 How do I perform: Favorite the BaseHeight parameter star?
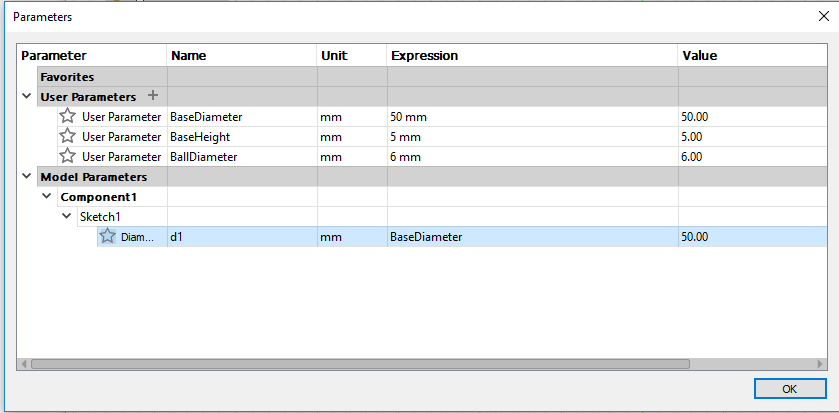click(67, 136)
